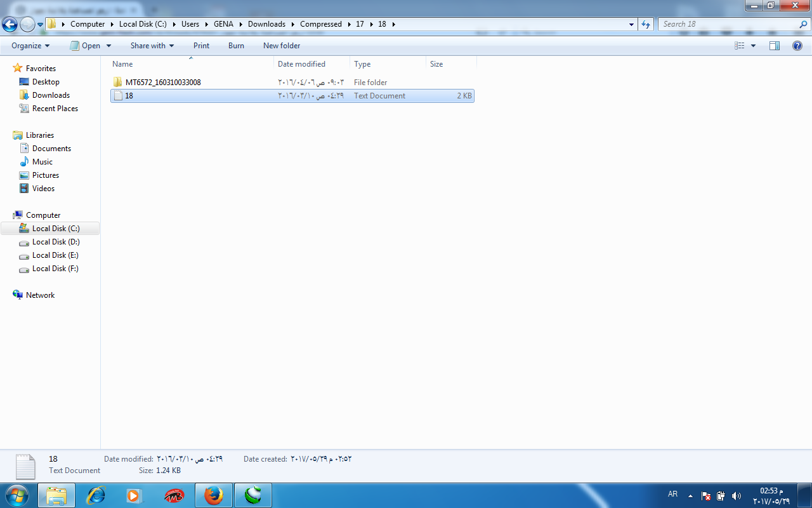Go to folder 17 in the breadcrumb
This screenshot has width=812, height=508.
click(360, 24)
